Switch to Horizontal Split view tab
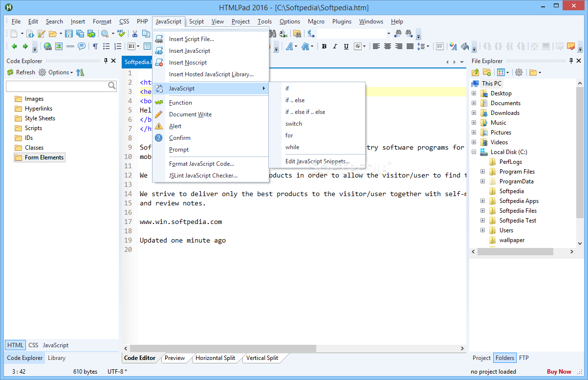Image resolution: width=588 pixels, height=380 pixels. 215,358
